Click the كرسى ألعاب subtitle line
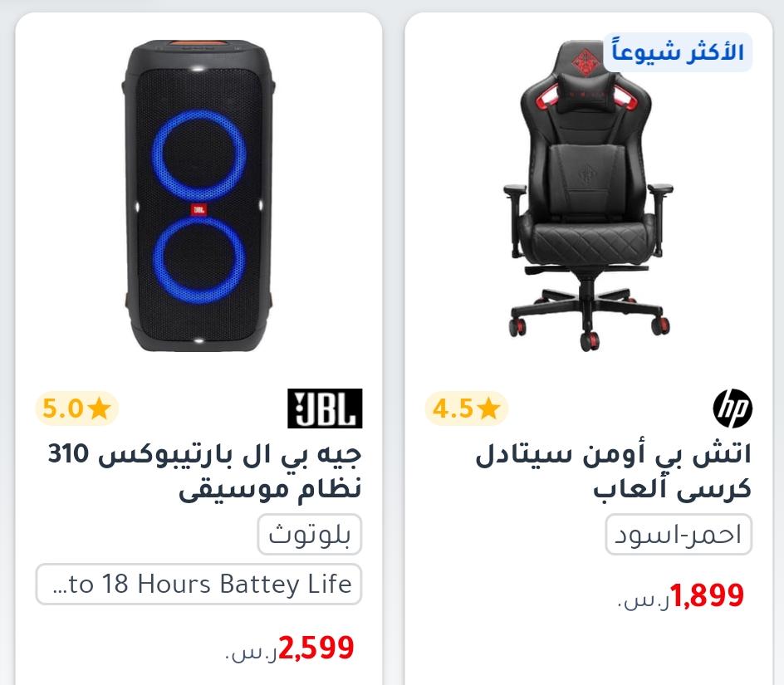Viewport: 784px width, 685px height. tap(673, 488)
